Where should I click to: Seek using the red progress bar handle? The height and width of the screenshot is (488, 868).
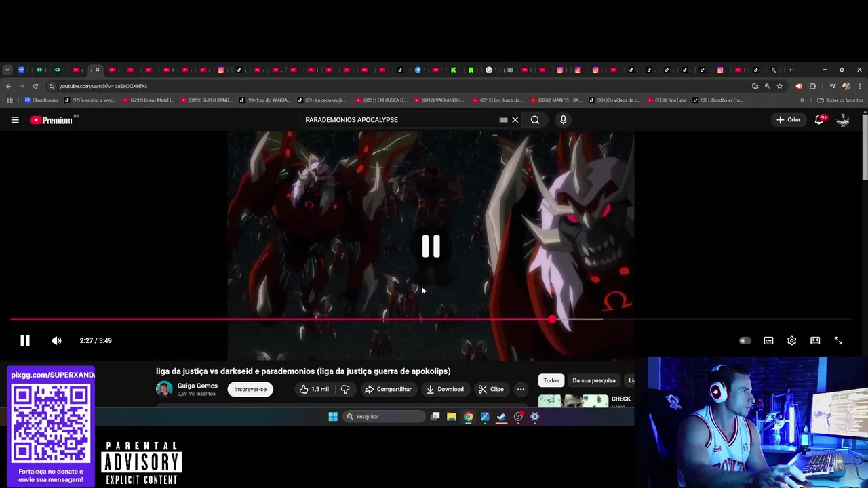[553, 319]
